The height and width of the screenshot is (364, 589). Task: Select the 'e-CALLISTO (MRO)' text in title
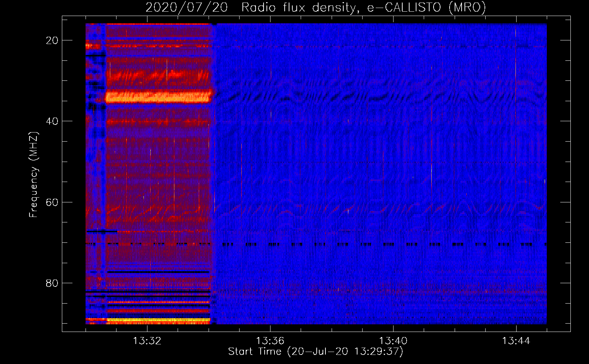tap(426, 8)
